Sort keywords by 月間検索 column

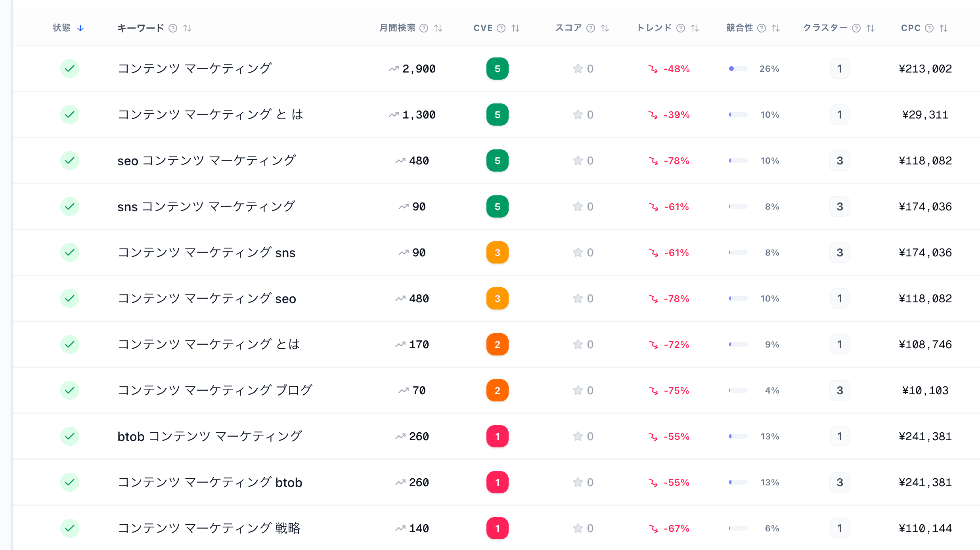coord(438,28)
